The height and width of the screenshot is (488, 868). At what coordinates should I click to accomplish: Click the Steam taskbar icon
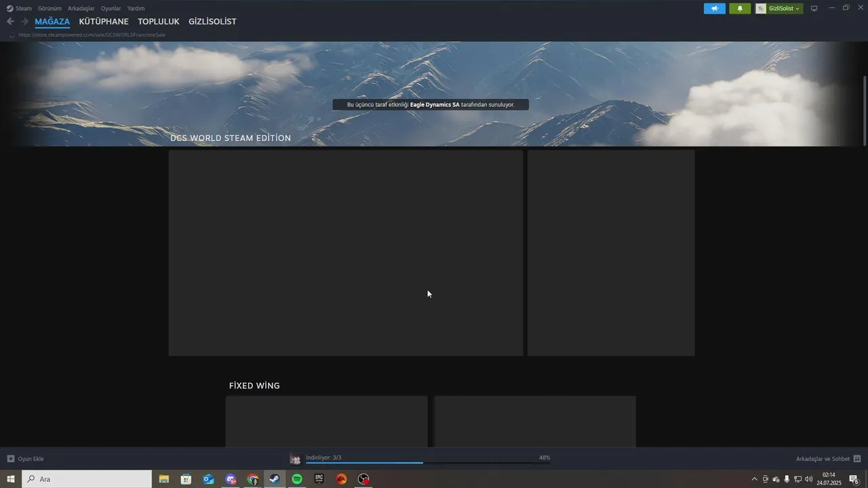tap(275, 479)
